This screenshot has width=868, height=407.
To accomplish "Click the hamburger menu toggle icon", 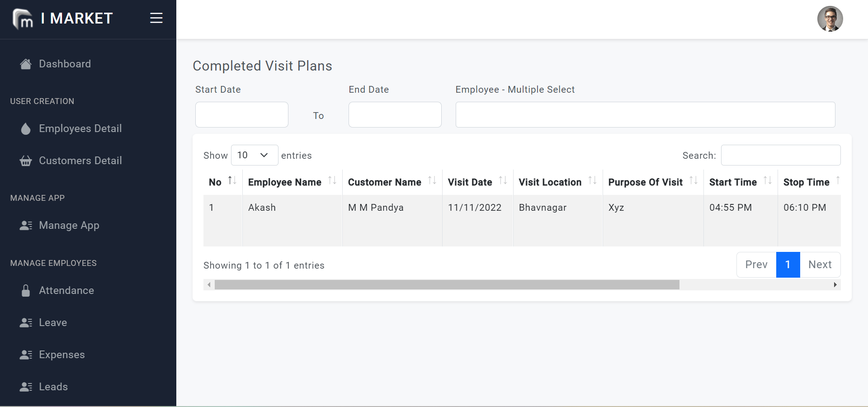I will (x=156, y=18).
